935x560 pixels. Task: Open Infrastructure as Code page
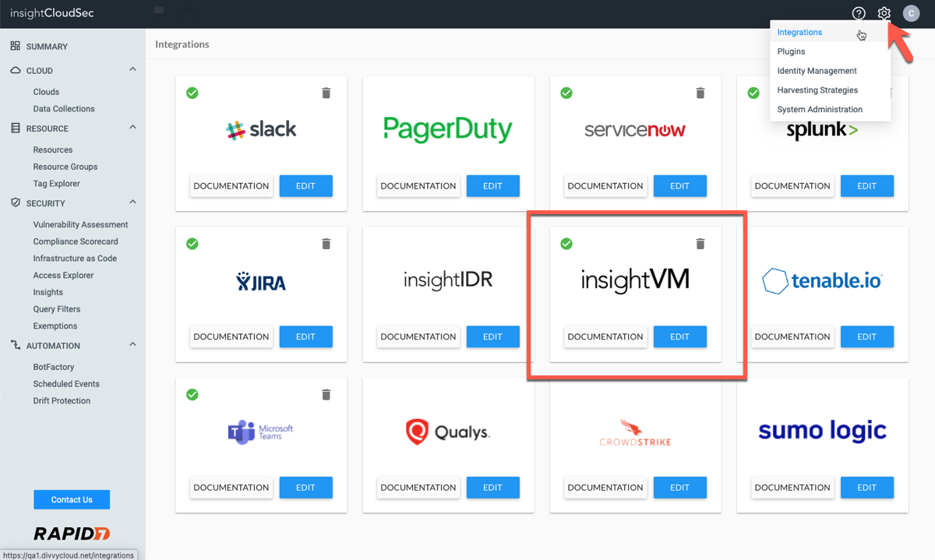click(x=75, y=259)
